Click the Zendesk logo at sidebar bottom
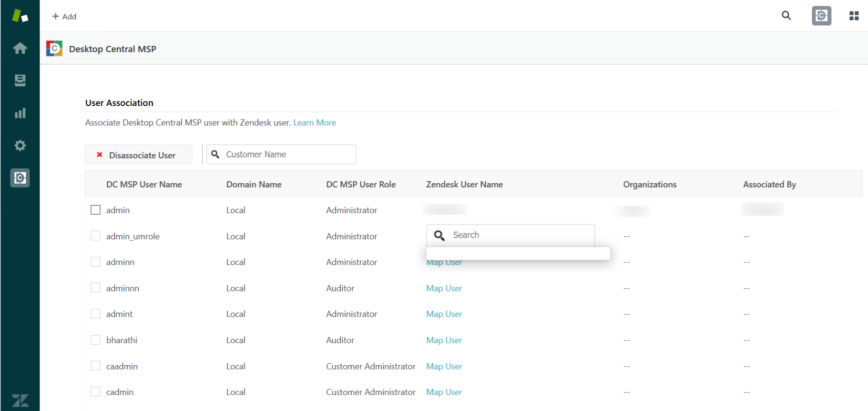The height and width of the screenshot is (411, 868). click(20, 400)
